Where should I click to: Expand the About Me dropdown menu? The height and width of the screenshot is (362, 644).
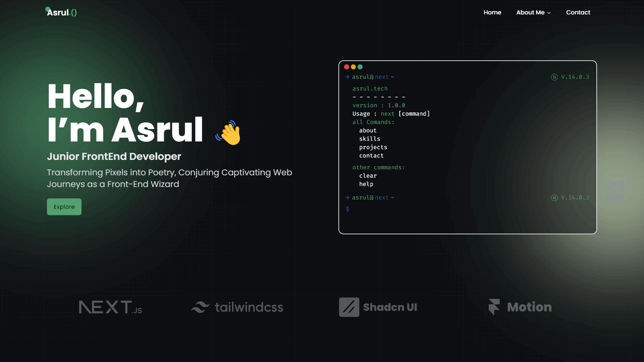(533, 12)
